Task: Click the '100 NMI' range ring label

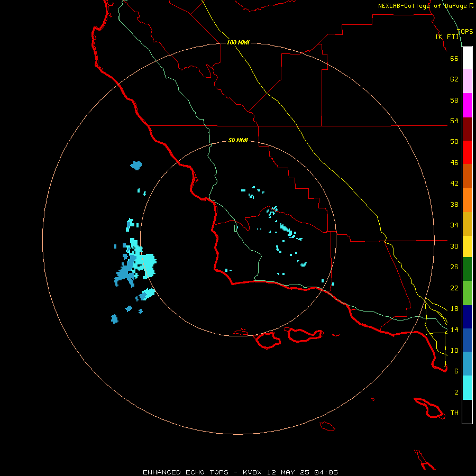Action: (x=238, y=42)
